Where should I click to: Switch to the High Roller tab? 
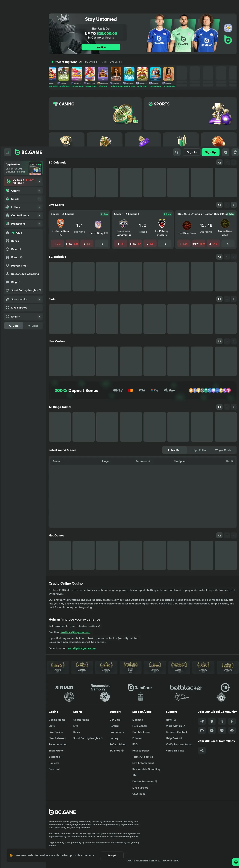coord(199,450)
